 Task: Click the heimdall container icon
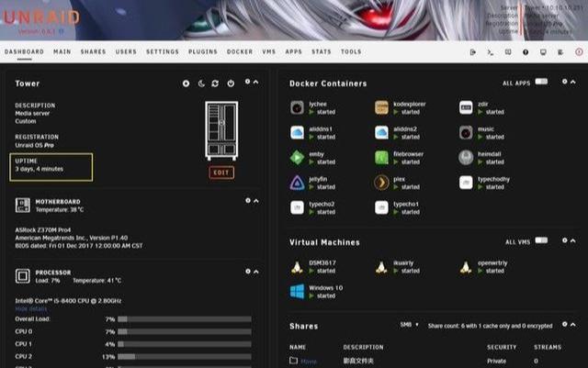pos(466,158)
